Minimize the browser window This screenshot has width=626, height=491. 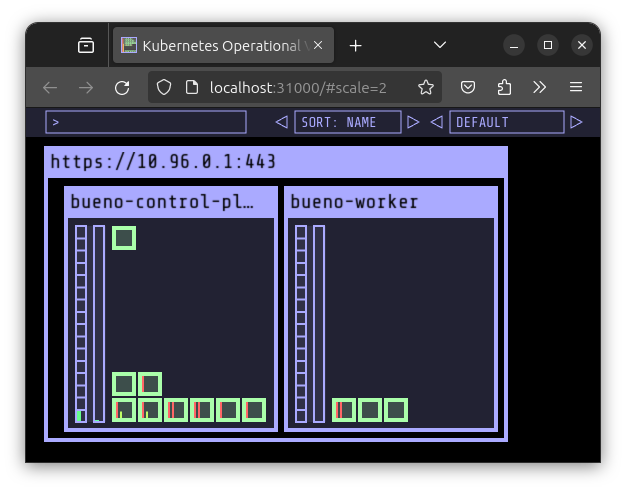pyautogui.click(x=514, y=45)
